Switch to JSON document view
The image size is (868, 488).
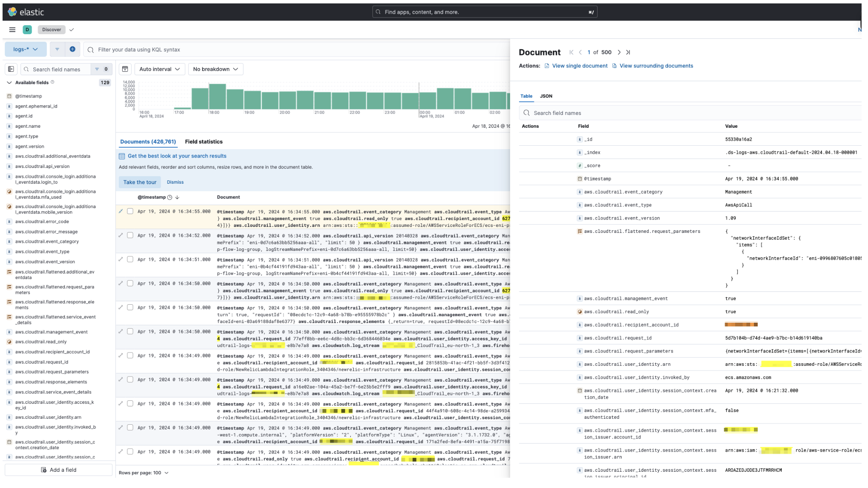tap(546, 96)
